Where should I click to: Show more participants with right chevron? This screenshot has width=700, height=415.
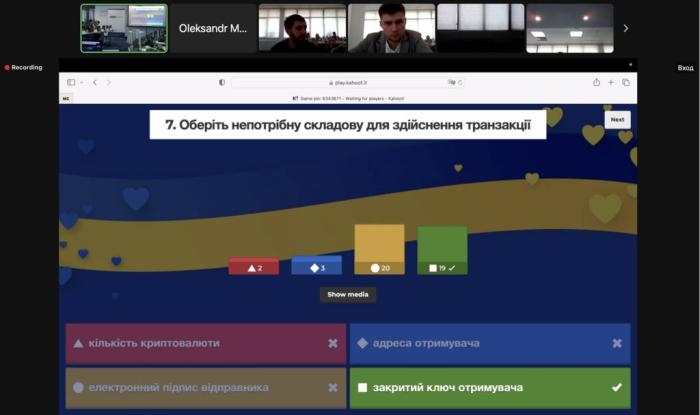click(626, 28)
